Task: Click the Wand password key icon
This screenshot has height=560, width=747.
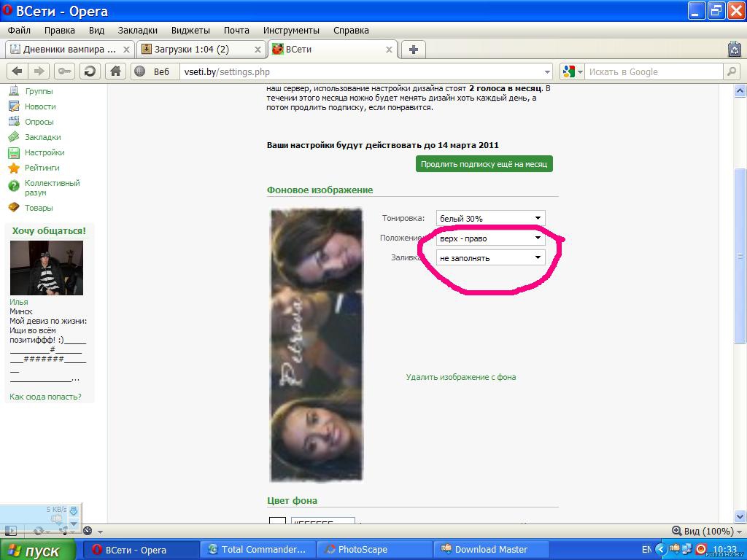Action: click(65, 71)
